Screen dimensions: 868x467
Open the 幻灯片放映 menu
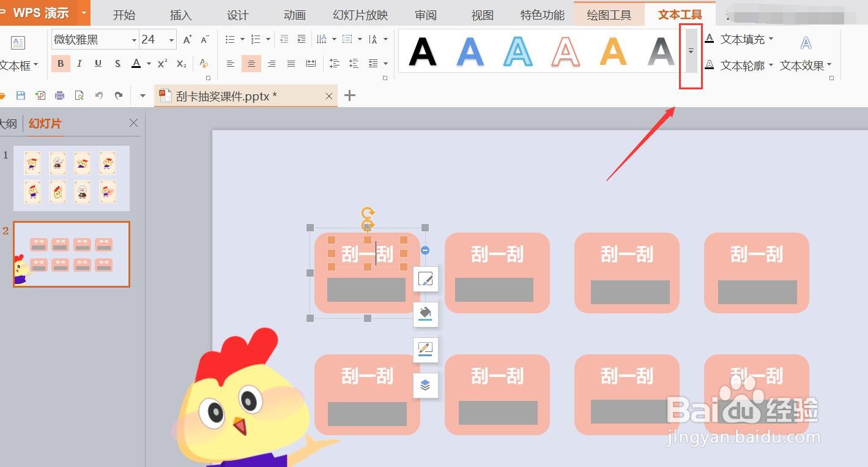coord(359,15)
